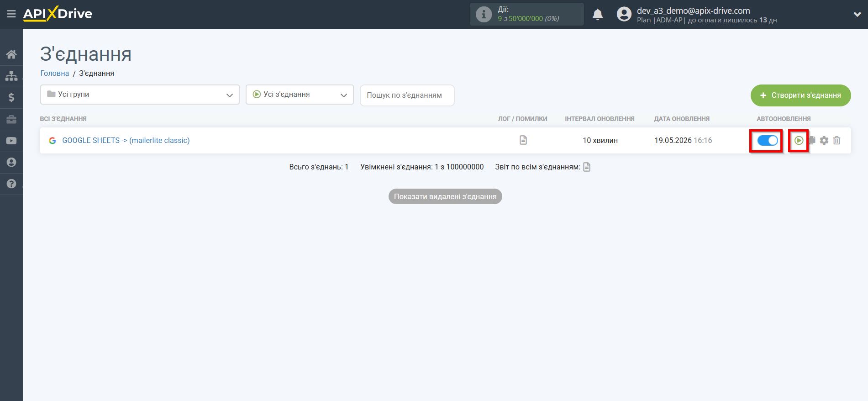The image size is (868, 401).
Task: Click the ApiX-Drive logo
Action: point(58,14)
